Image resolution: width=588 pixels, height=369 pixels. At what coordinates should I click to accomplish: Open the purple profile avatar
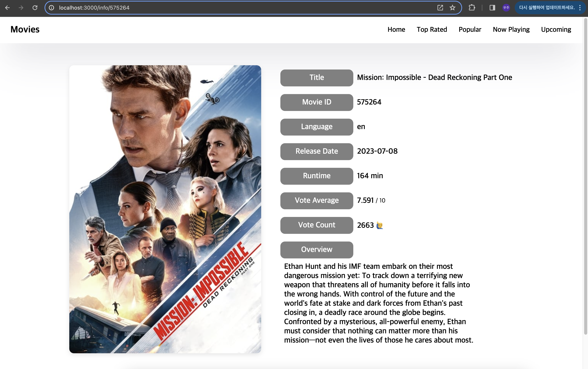pos(506,8)
